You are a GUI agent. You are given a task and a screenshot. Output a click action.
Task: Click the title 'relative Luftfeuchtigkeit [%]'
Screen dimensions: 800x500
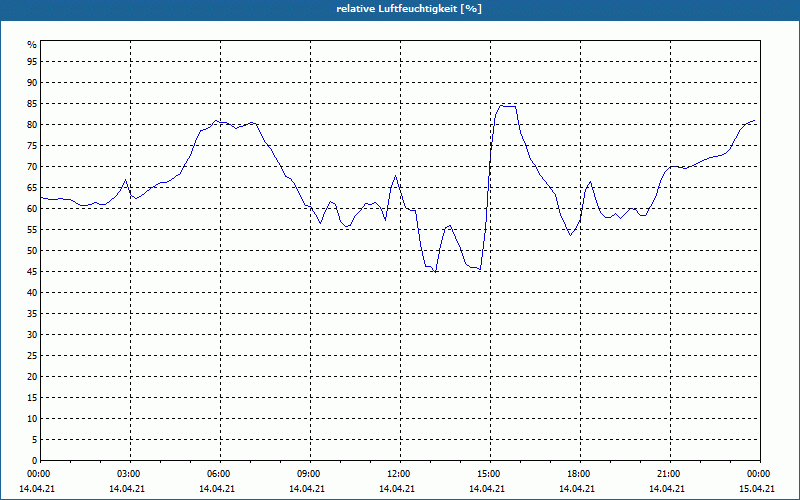(x=409, y=9)
